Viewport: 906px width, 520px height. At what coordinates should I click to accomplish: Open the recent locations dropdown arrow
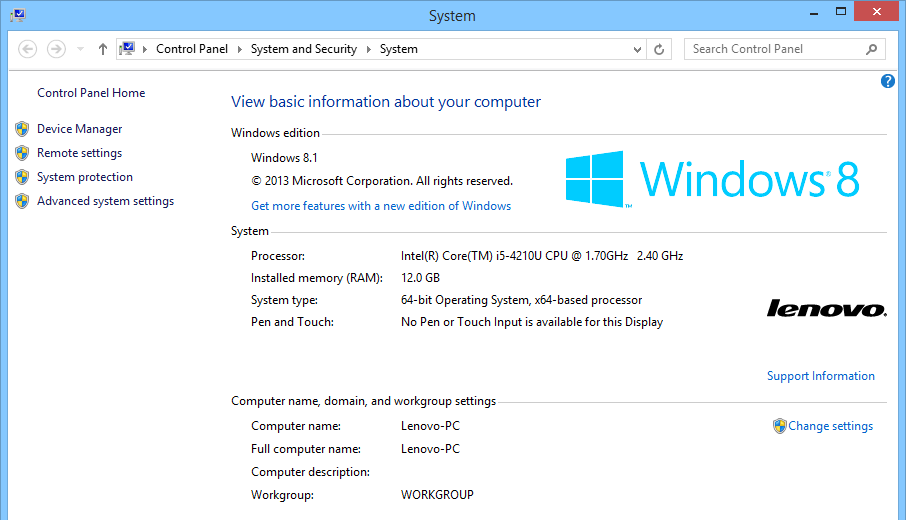point(80,49)
